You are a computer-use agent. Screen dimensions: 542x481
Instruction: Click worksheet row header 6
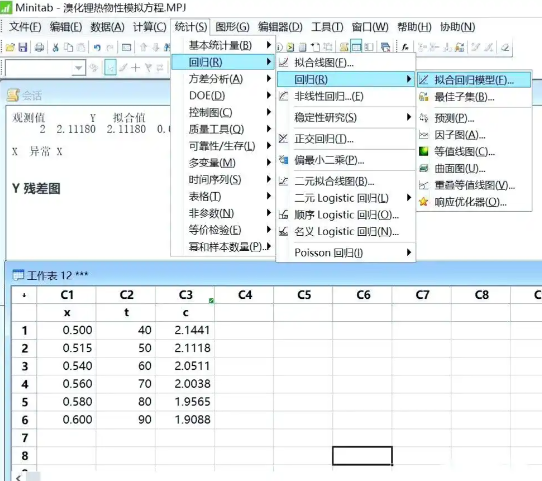pyautogui.click(x=24, y=420)
